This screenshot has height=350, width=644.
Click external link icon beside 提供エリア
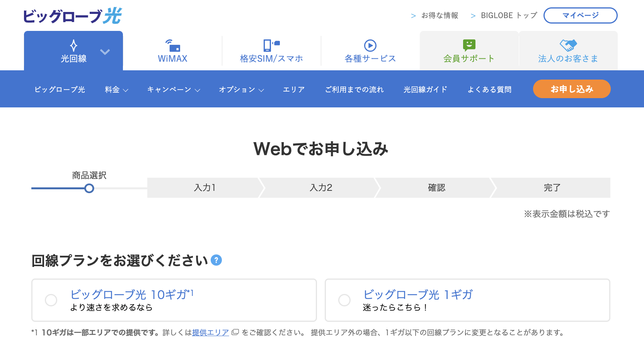(235, 332)
